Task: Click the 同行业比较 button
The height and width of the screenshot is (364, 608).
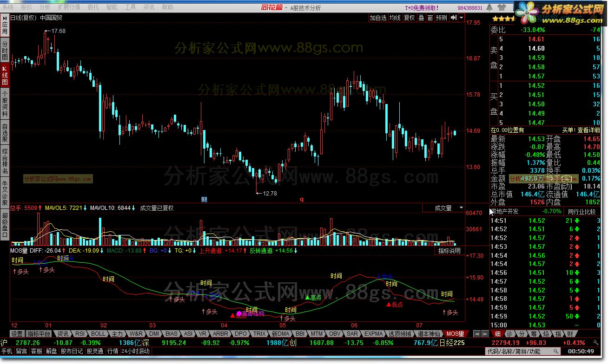Action: point(582,212)
